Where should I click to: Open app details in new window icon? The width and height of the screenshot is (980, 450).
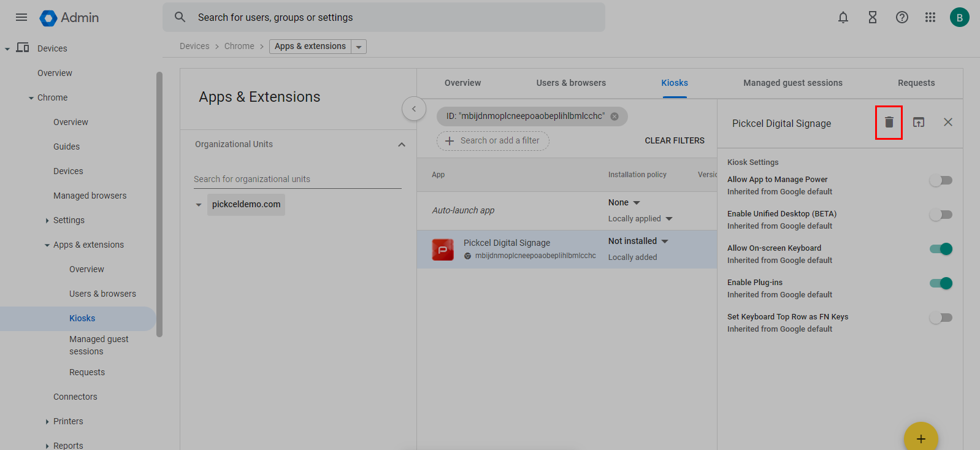919,122
